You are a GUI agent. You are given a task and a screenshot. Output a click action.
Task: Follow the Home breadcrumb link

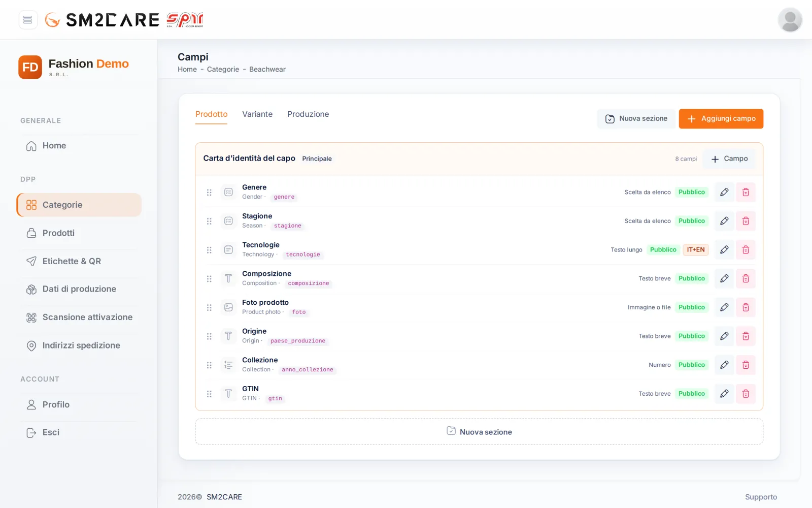[187, 70]
